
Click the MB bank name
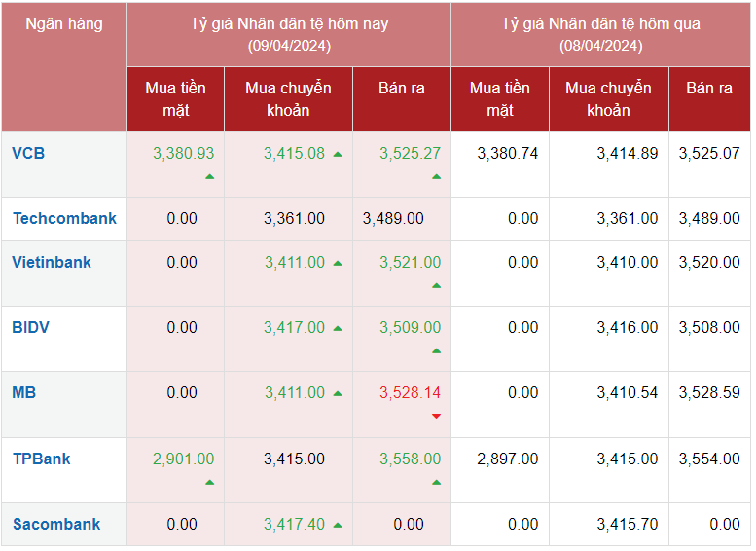(24, 392)
